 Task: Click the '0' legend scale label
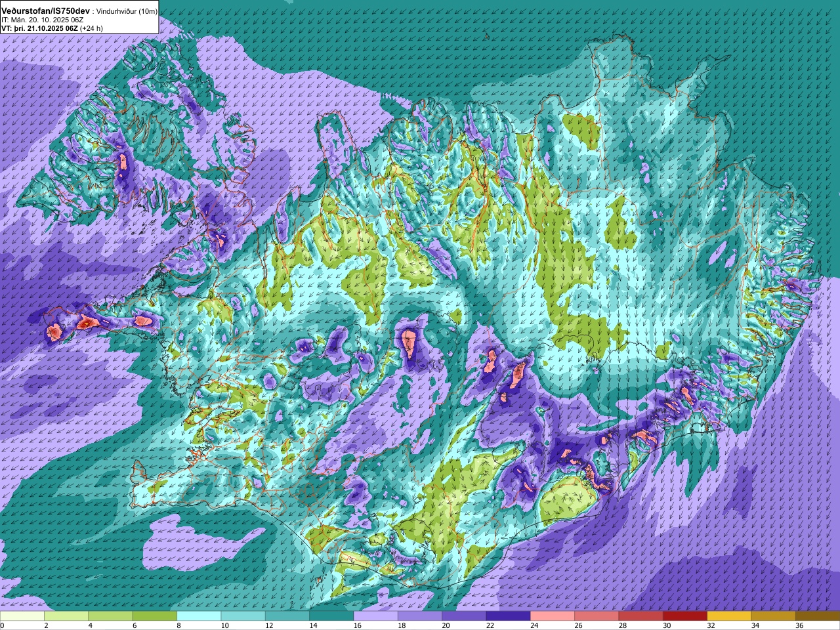2,625
